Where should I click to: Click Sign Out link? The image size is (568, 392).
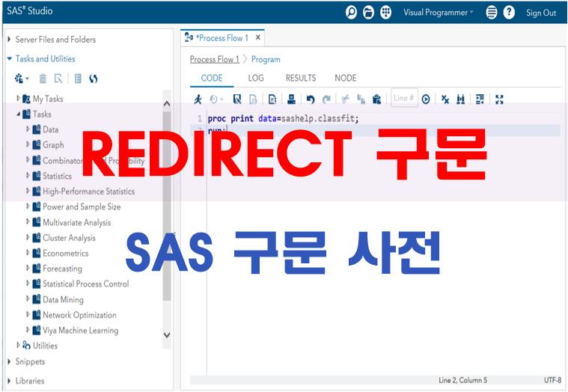pos(541,13)
